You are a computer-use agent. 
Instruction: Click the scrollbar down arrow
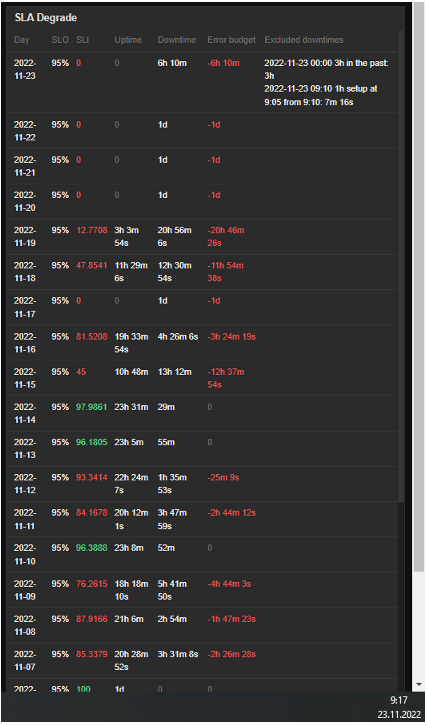click(419, 684)
